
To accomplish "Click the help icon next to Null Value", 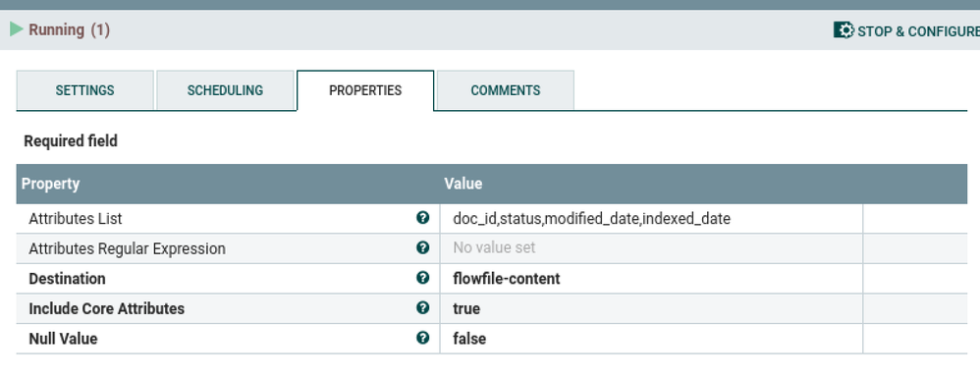I will (422, 338).
